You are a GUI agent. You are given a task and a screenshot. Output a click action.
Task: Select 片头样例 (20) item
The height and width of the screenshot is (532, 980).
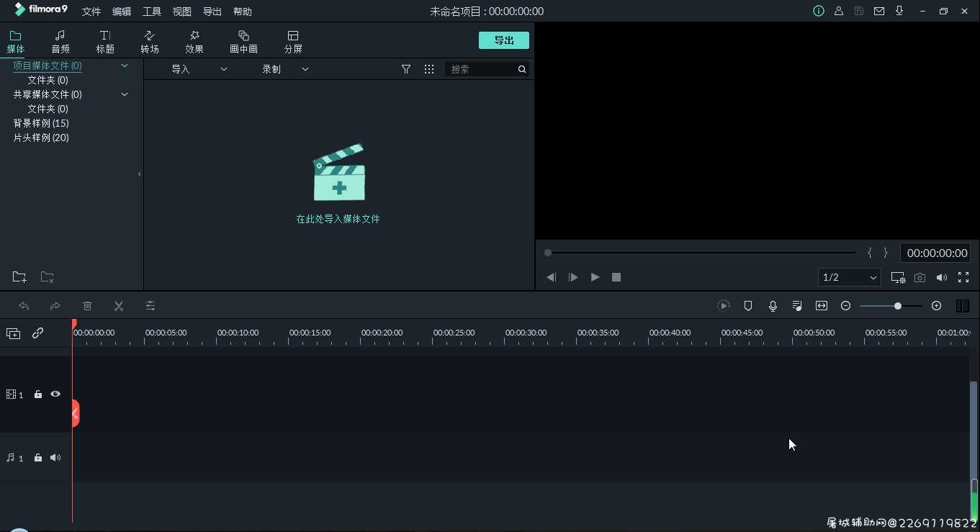pyautogui.click(x=41, y=137)
